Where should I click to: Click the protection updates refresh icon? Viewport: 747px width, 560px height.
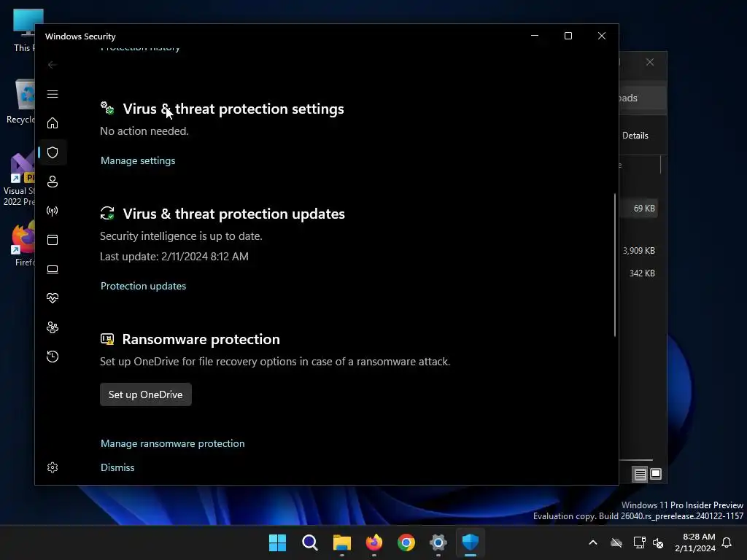pyautogui.click(x=107, y=213)
